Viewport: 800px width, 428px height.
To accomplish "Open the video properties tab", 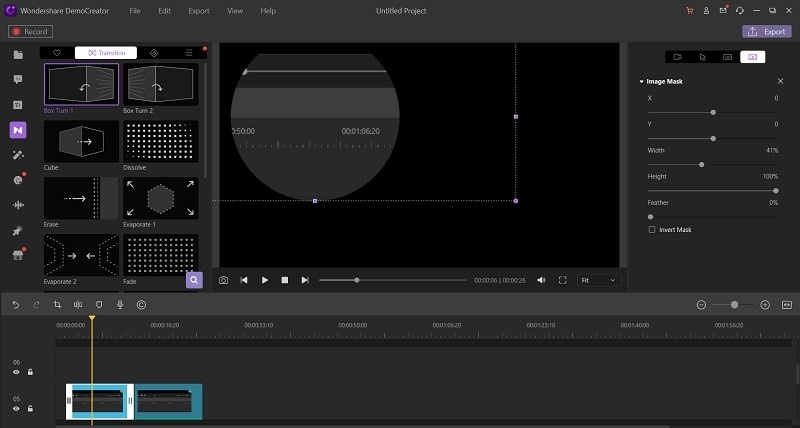I will pos(678,57).
